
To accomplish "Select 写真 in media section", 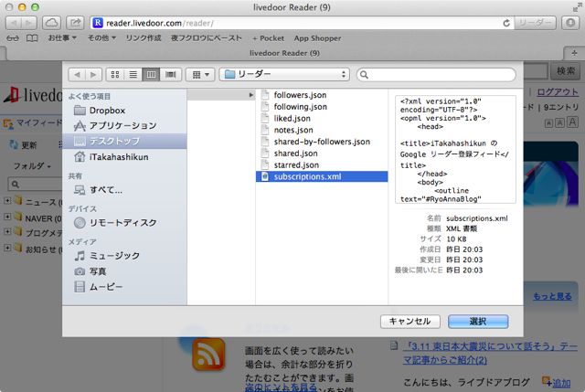I will (x=124, y=271).
